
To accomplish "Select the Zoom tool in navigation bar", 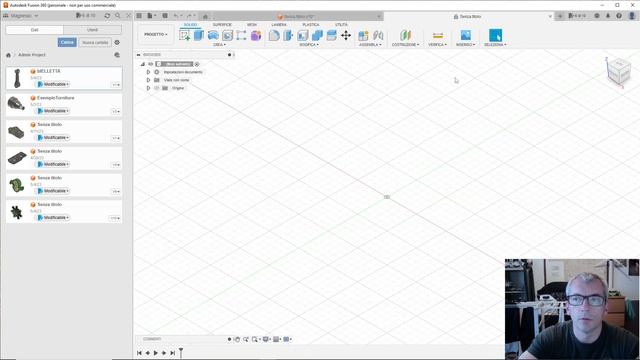I will [x=246, y=339].
